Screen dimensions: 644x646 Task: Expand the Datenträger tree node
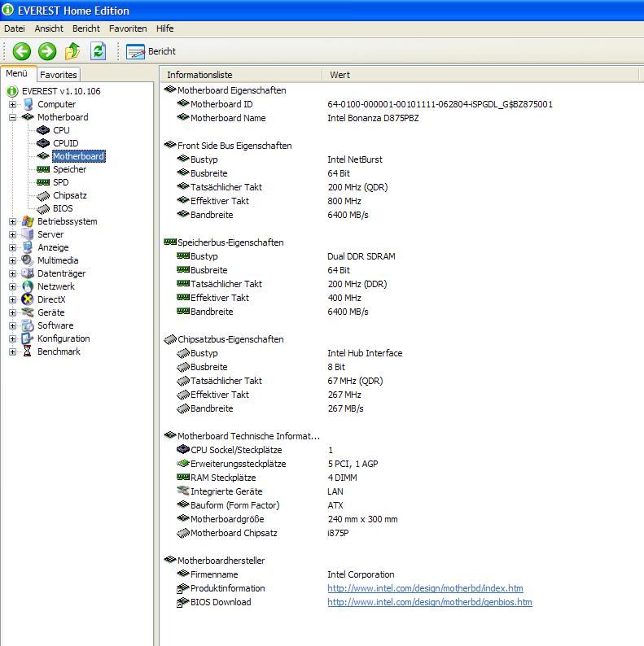[12, 273]
